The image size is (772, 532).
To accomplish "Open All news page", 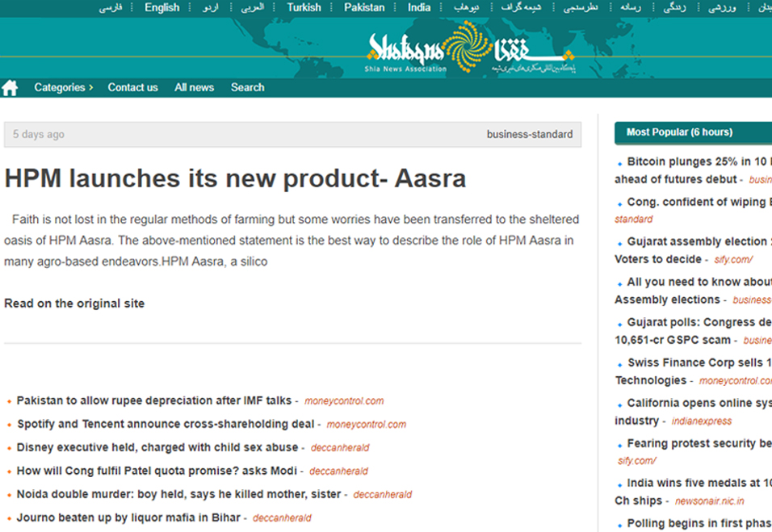I will (x=195, y=88).
